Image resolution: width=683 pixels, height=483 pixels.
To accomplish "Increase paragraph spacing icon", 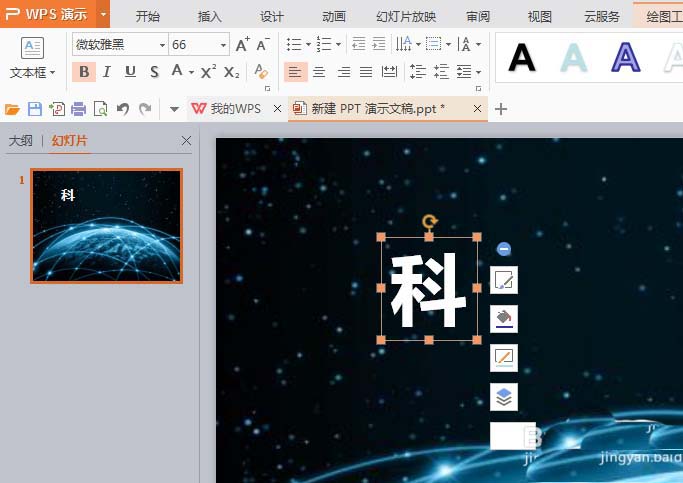I will click(x=418, y=71).
